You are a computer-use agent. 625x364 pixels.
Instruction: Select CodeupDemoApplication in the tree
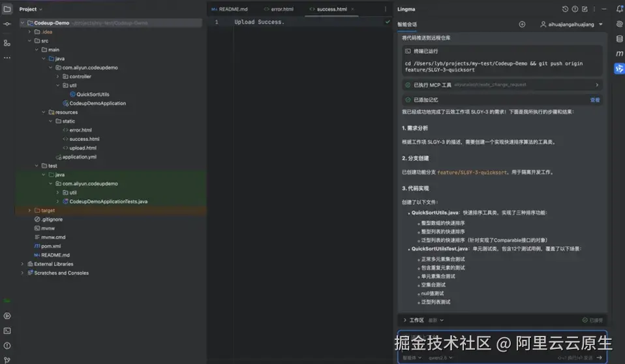click(97, 103)
